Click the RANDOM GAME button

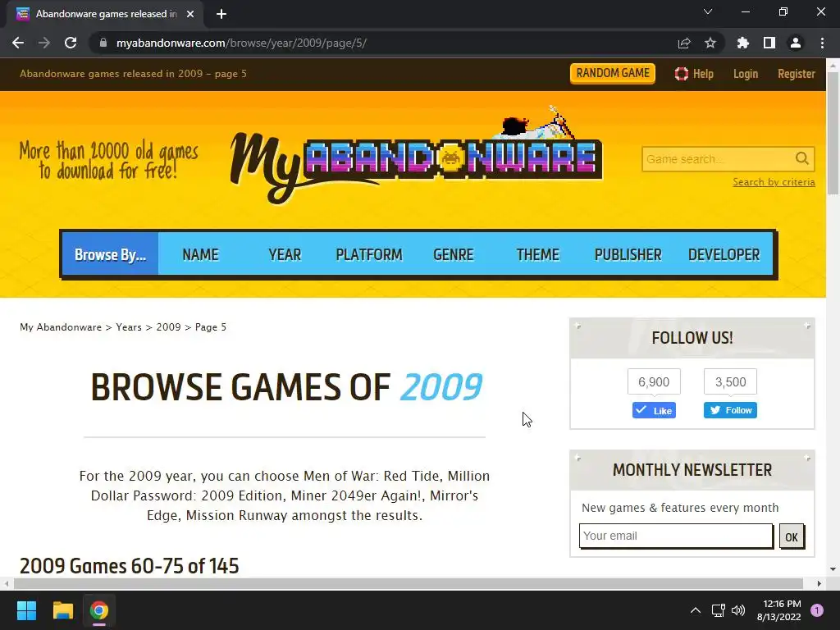pos(612,73)
